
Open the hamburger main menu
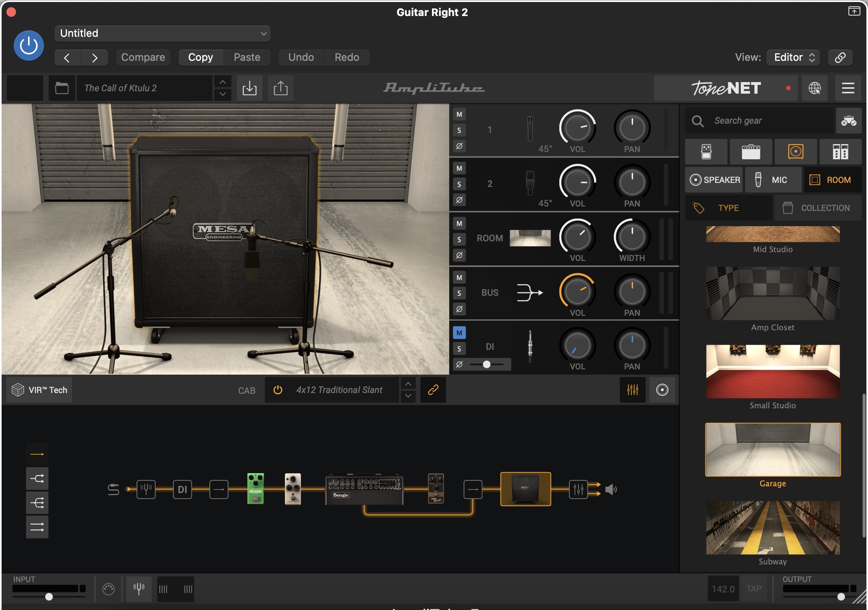(x=848, y=88)
